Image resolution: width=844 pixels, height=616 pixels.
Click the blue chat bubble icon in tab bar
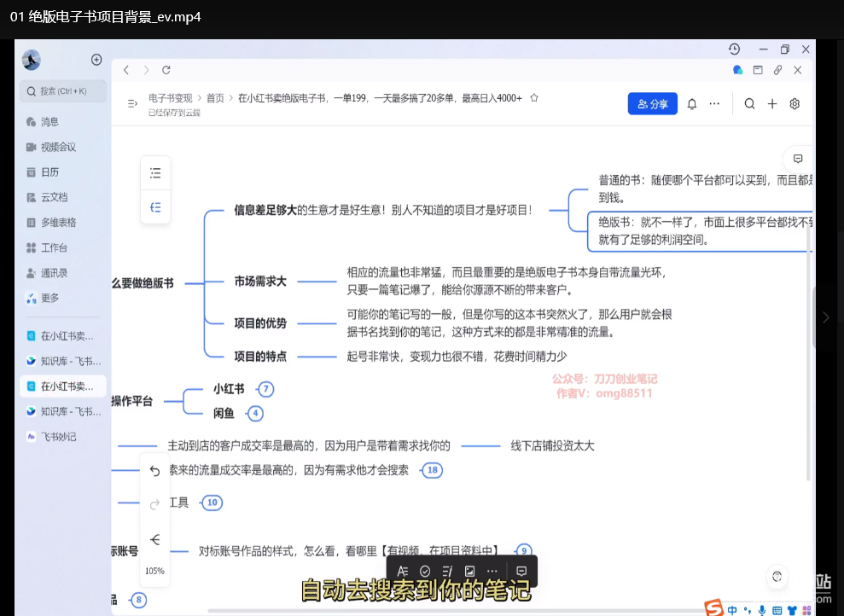738,70
